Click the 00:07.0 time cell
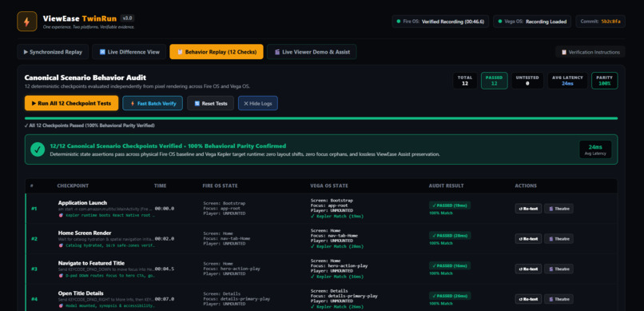Viewport: 644px width, 311px height. tap(165, 299)
